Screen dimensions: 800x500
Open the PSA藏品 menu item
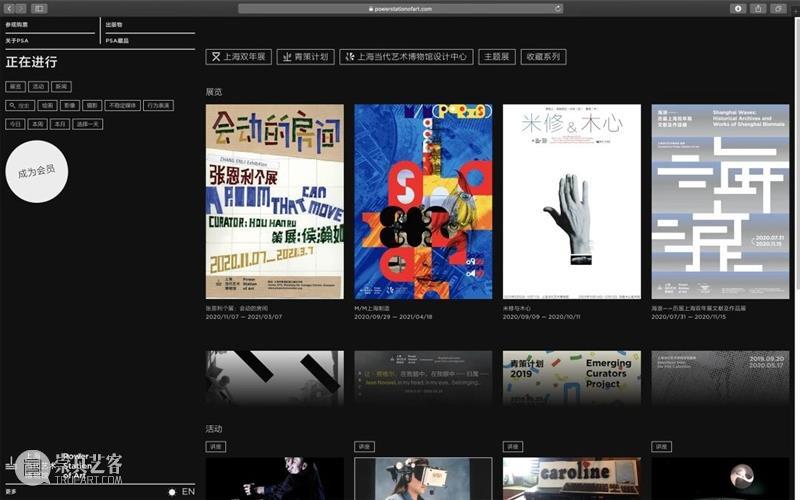(x=117, y=40)
